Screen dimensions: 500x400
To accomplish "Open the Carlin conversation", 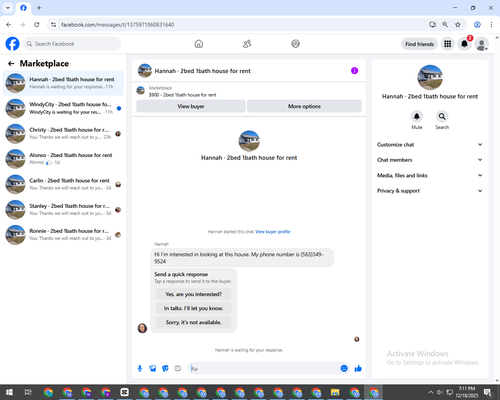I will coord(63,184).
